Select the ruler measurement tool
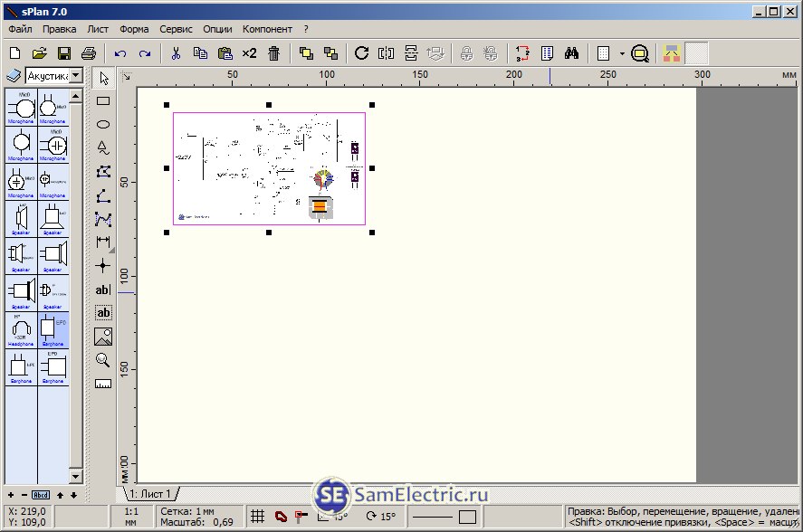Screen dimensions: 803x532 coord(103,384)
